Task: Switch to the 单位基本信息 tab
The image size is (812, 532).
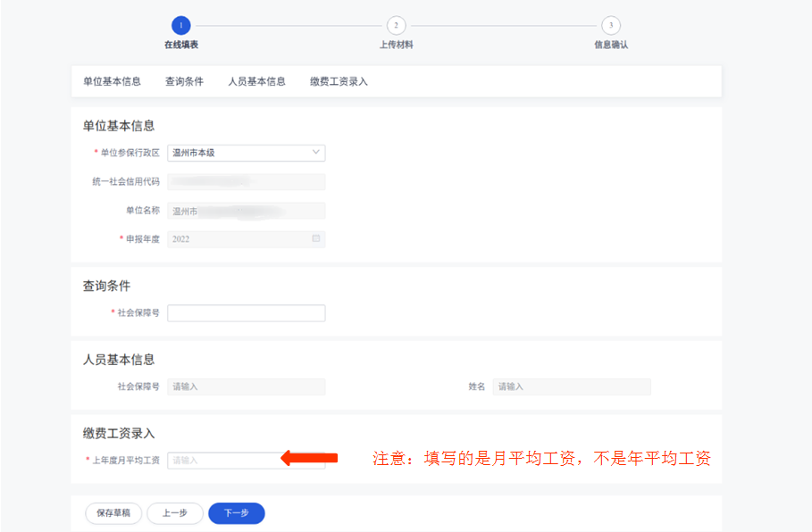Action: pyautogui.click(x=112, y=81)
